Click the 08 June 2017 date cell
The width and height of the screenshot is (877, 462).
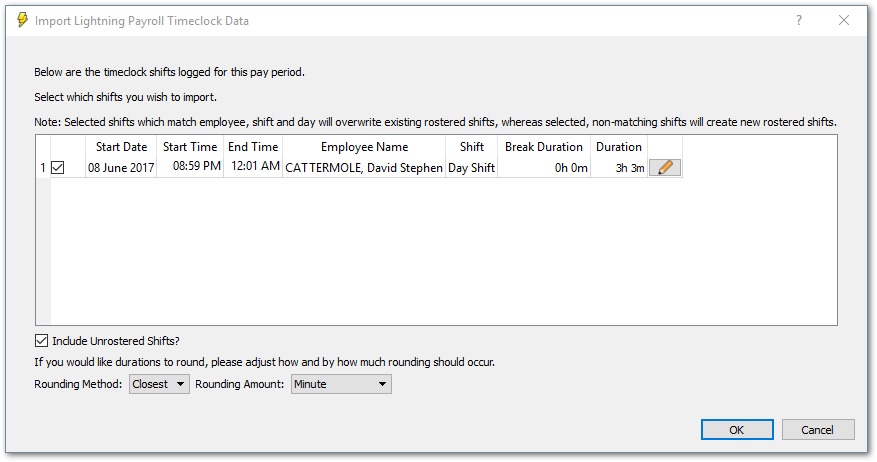[121, 168]
